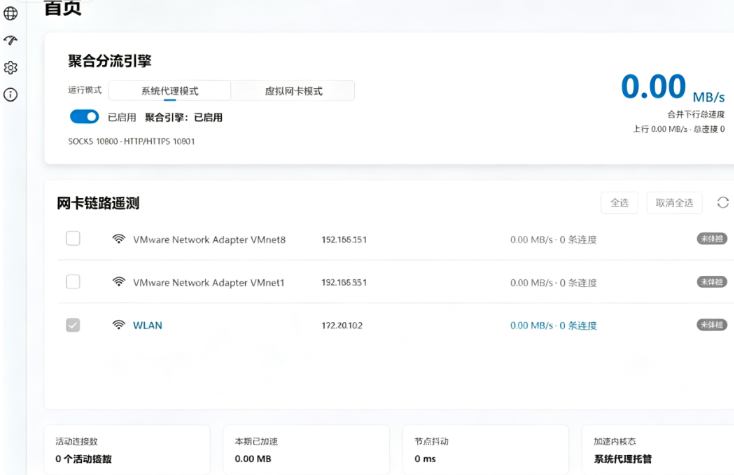Open settings gear in sidebar
The image size is (734, 475).
pyautogui.click(x=10, y=68)
